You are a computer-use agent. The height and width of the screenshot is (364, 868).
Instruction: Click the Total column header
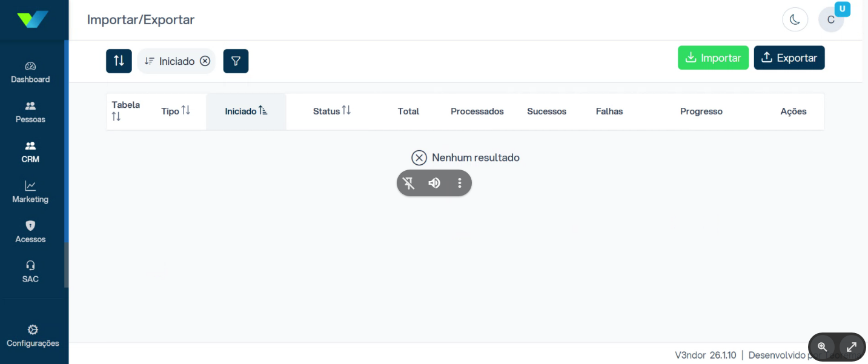[408, 111]
